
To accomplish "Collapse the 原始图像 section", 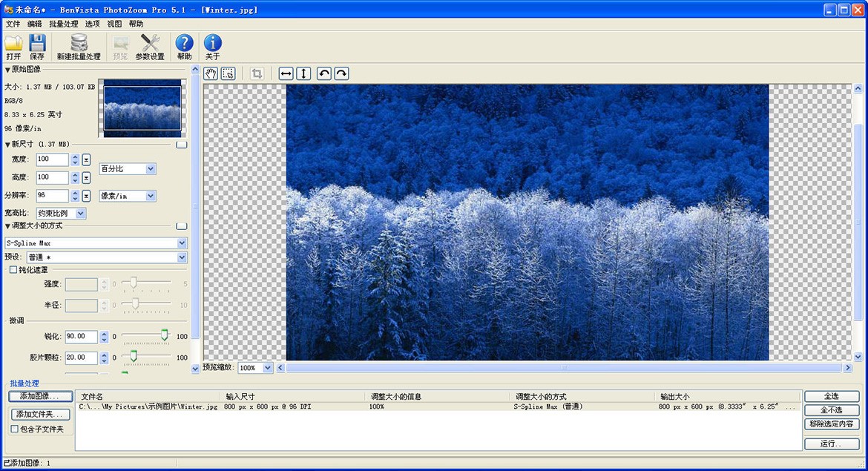I will pyautogui.click(x=7, y=70).
